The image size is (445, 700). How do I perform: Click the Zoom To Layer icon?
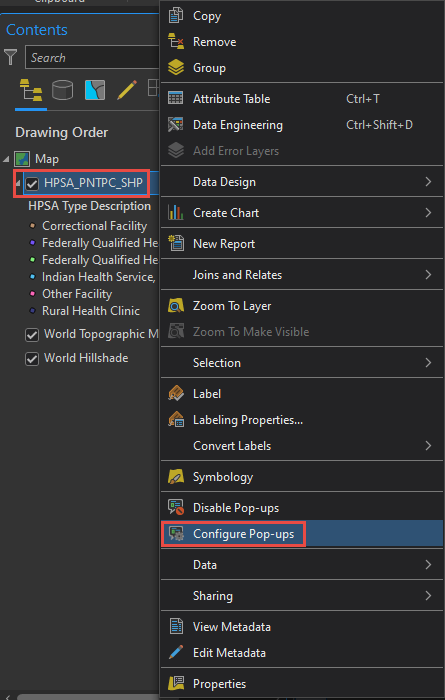click(x=176, y=306)
